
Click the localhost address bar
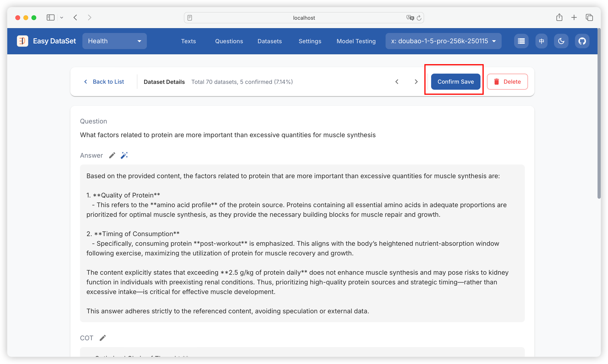304,18
